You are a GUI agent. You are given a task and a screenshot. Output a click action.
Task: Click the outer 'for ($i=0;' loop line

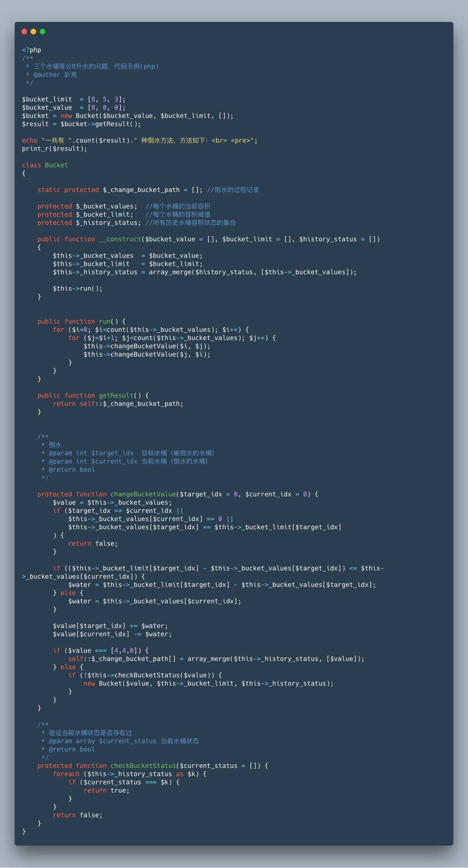[151, 330]
